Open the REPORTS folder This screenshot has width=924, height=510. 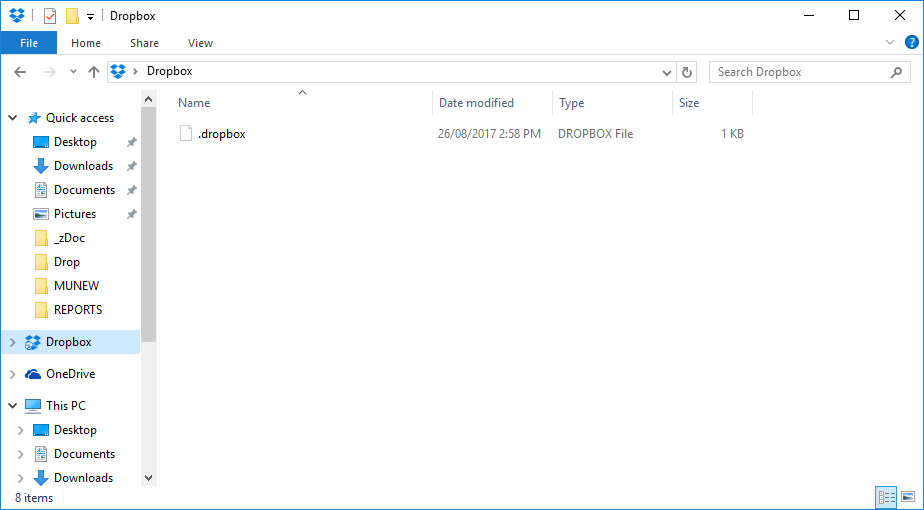[78, 310]
